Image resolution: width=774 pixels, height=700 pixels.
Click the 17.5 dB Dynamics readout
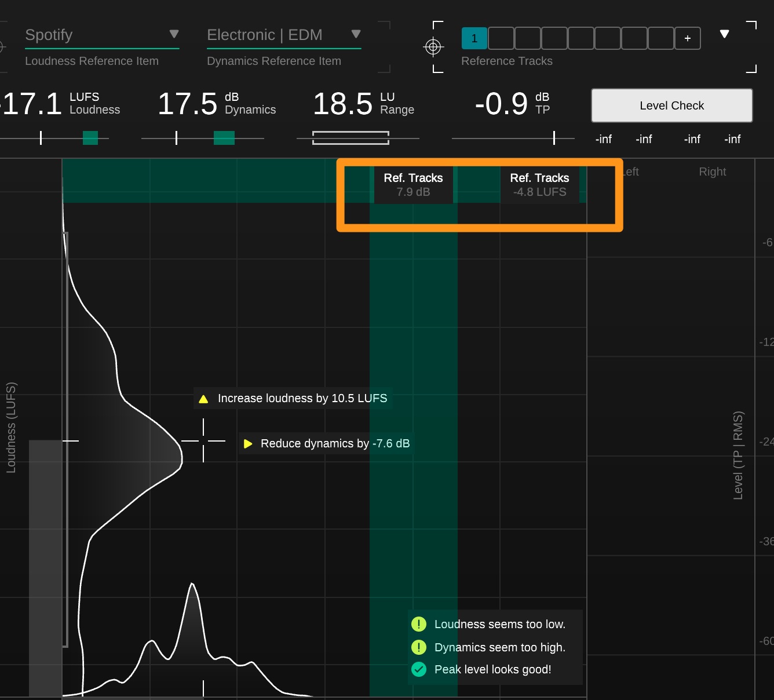point(187,104)
